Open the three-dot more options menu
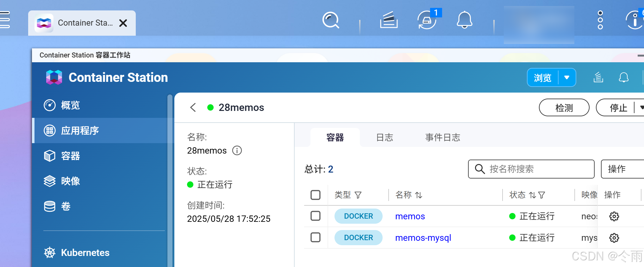This screenshot has height=267, width=644. click(x=600, y=20)
